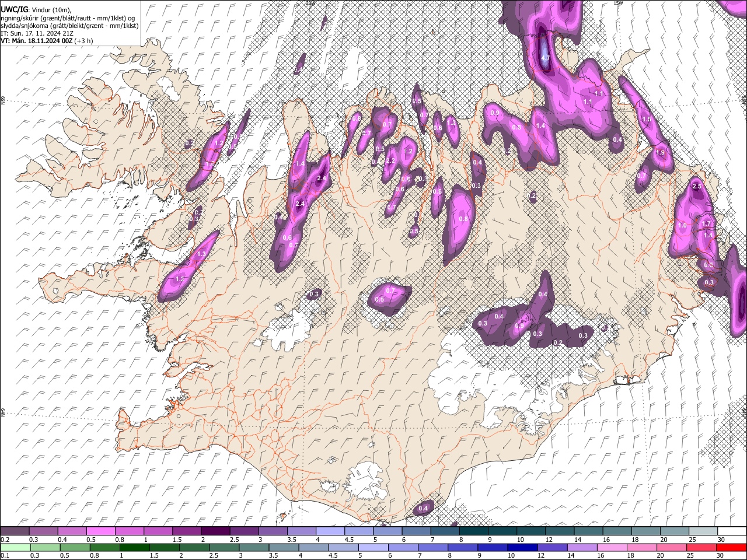Select the pale green 0.1 rain legend swatch

point(15,548)
